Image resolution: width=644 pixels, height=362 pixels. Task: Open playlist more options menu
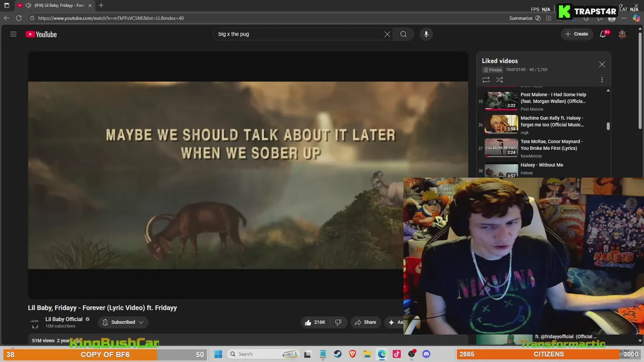tap(602, 80)
